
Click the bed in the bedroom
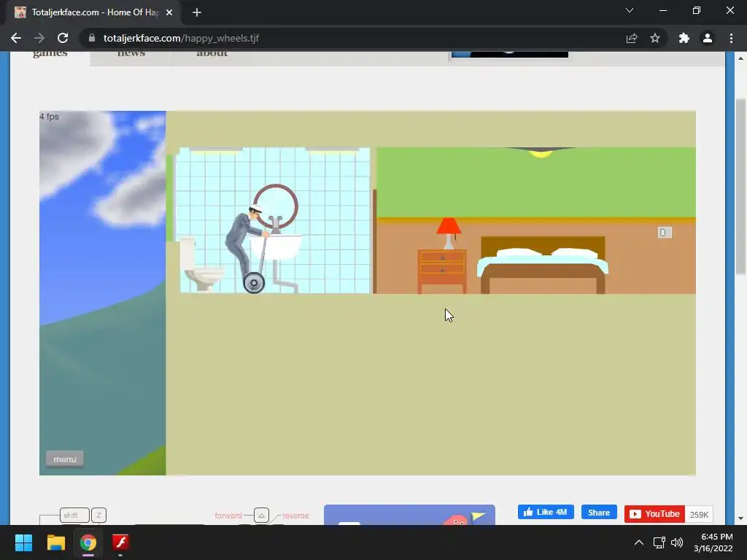543,265
